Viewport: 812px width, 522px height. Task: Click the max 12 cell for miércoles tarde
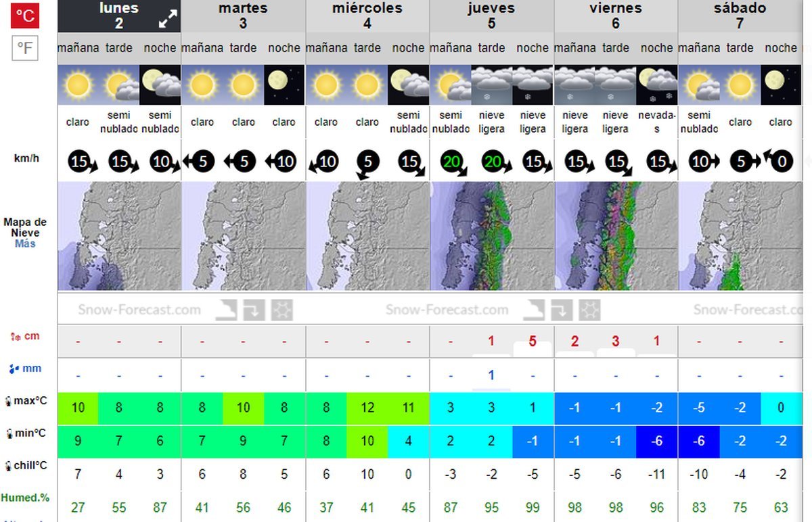click(367, 408)
